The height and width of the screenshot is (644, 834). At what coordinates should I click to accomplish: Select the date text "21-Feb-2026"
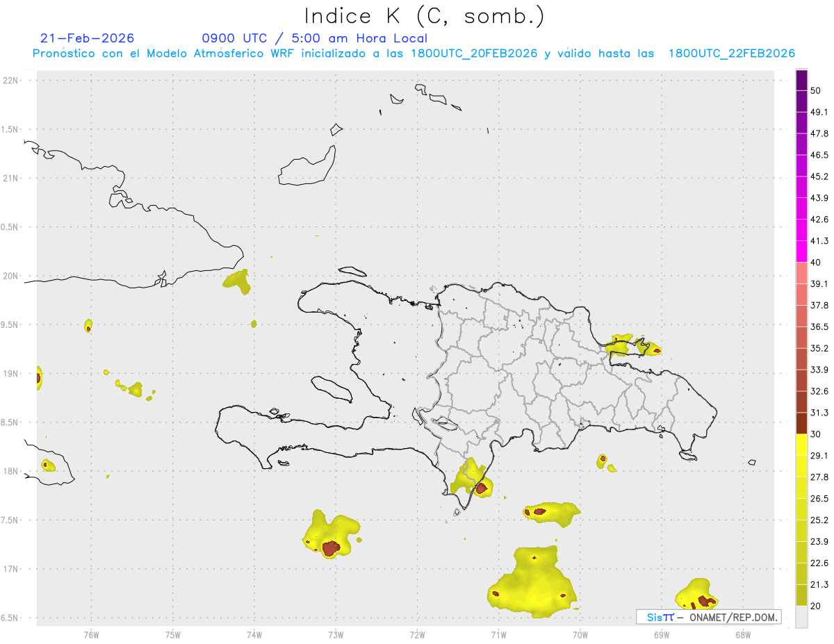(88, 38)
